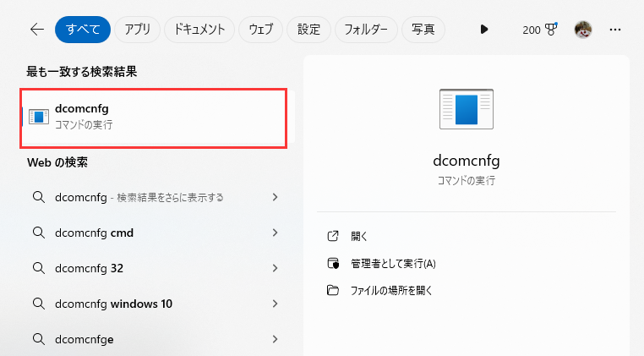Expand chevron for dcomcnfg 32
The image size is (644, 356).
(276, 268)
